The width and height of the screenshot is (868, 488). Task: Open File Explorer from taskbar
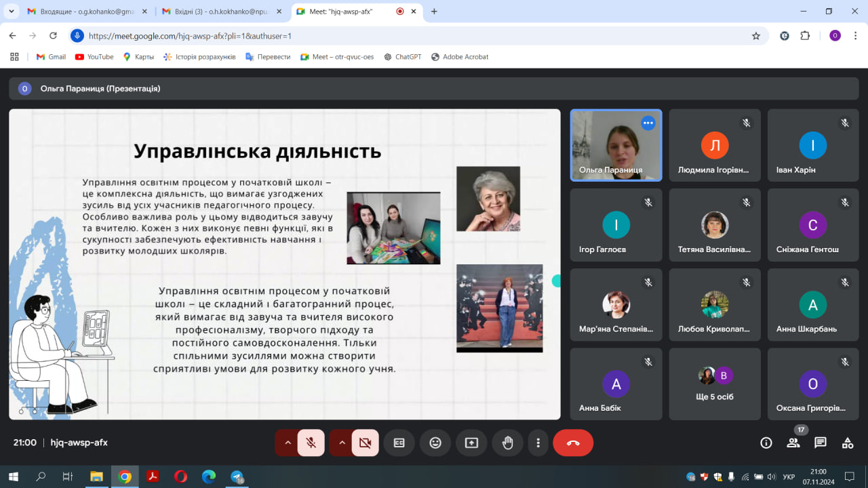[96, 476]
